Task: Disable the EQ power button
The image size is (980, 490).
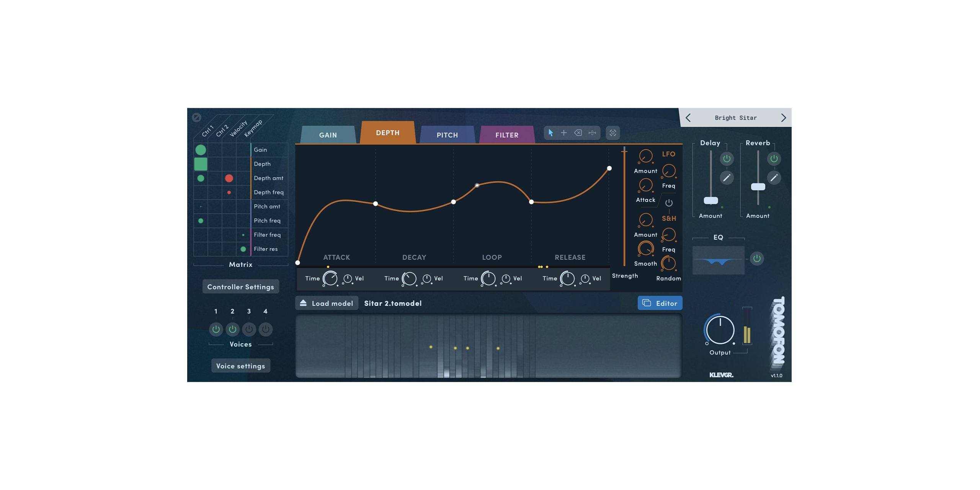Action: click(x=757, y=258)
